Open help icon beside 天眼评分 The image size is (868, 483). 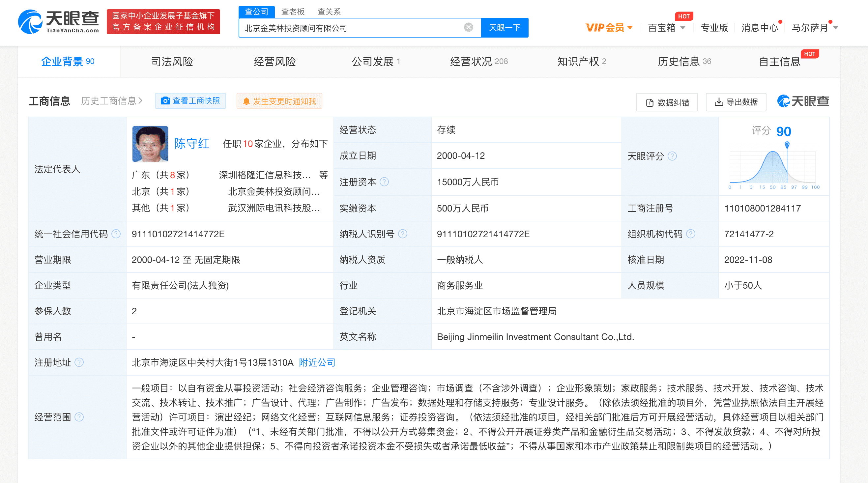(x=672, y=156)
